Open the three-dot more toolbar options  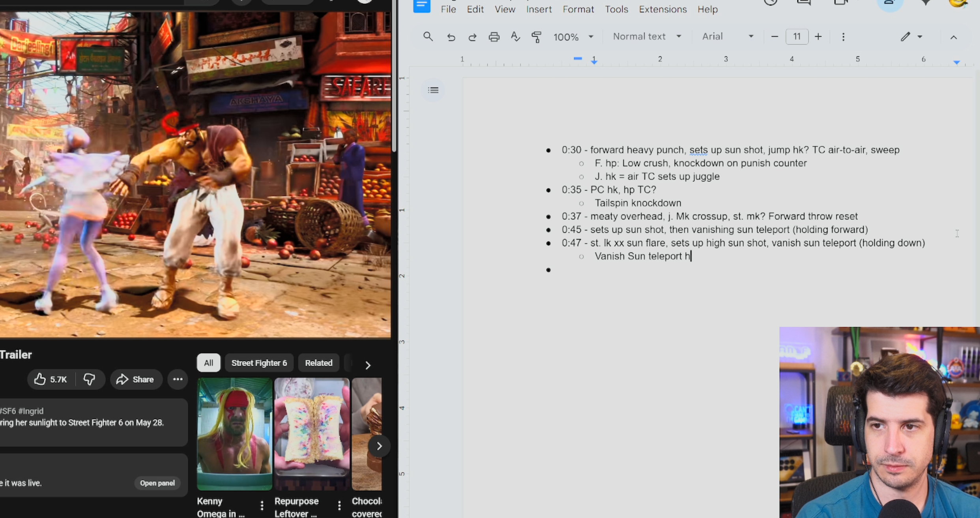[843, 37]
